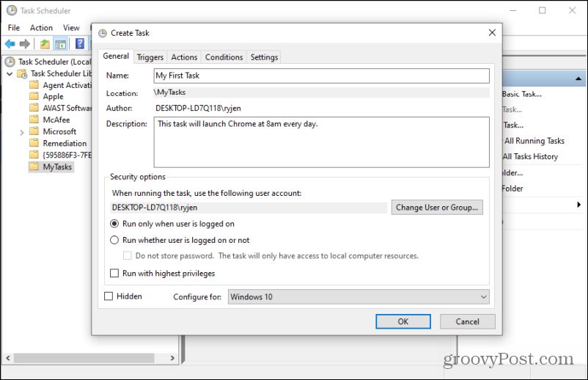Click the Change User or Group button
This screenshot has height=380, width=588.
click(437, 208)
